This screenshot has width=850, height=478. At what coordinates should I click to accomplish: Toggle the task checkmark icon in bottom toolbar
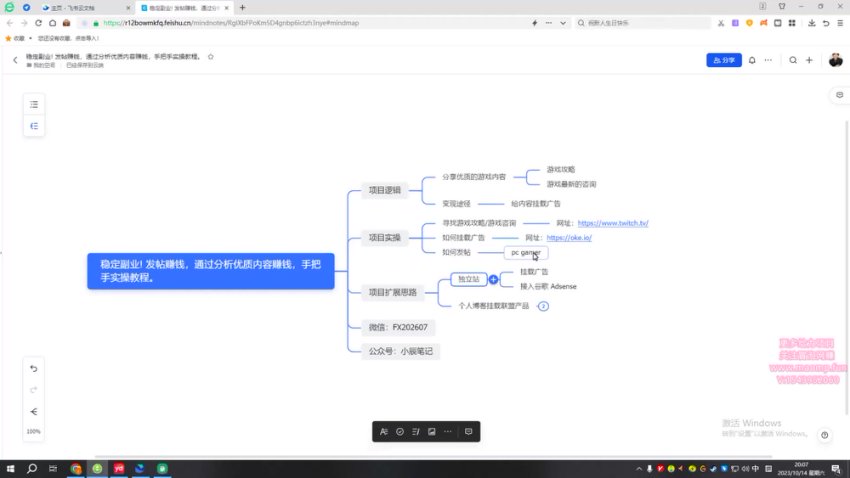400,431
